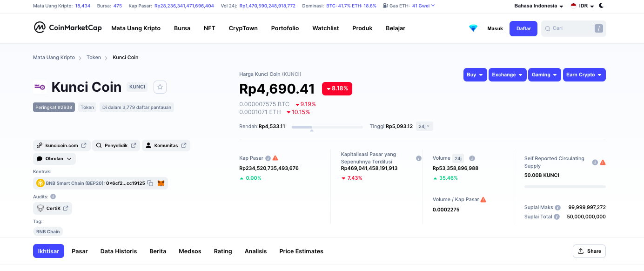Open the Watchlist menu item
This screenshot has width=644, height=271.
pyautogui.click(x=326, y=28)
